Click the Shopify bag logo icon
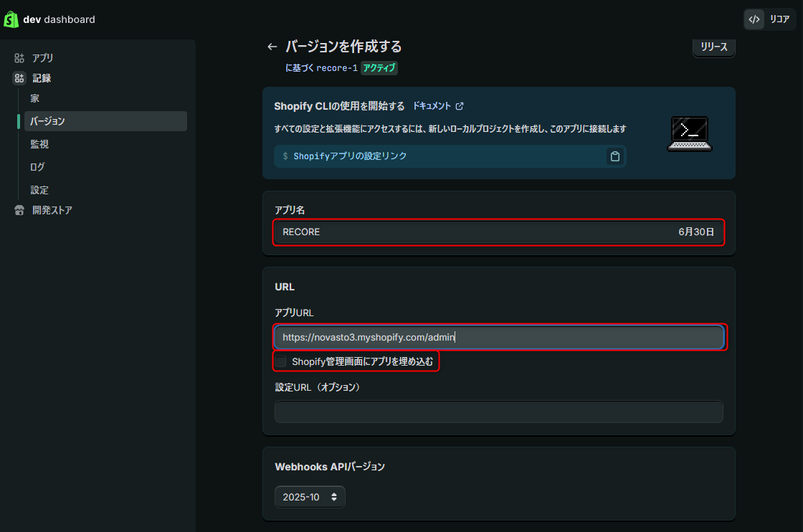803x532 pixels. [x=11, y=19]
